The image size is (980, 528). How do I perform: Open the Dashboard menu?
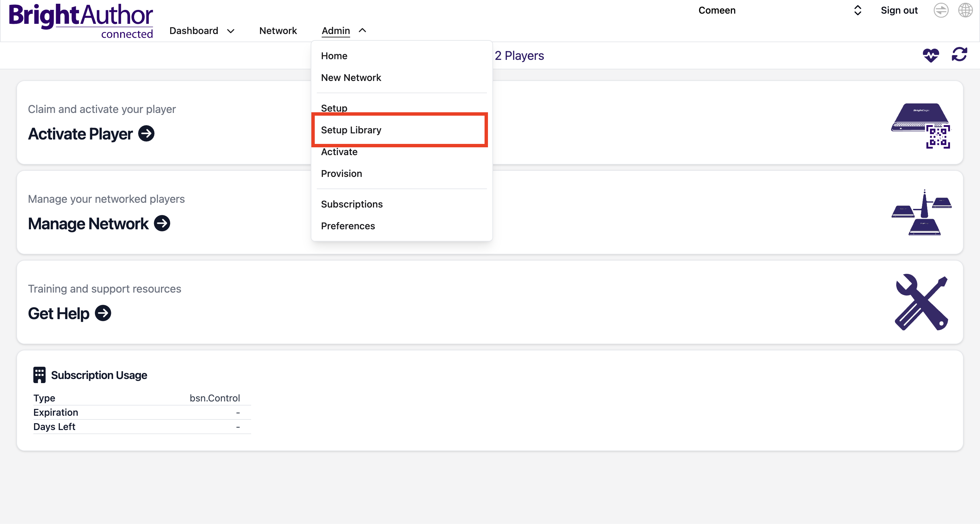click(194, 31)
